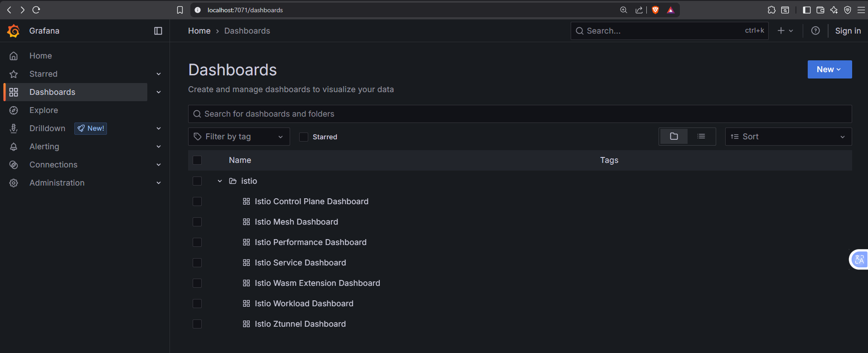Open the Brave Wallet icon

coord(820,10)
